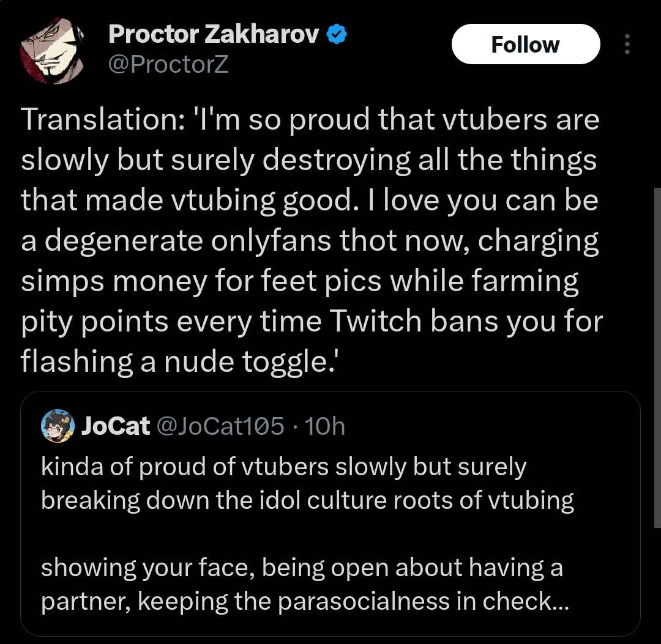Open the three-dot more options menu
Screen dimensions: 661x644
click(627, 45)
